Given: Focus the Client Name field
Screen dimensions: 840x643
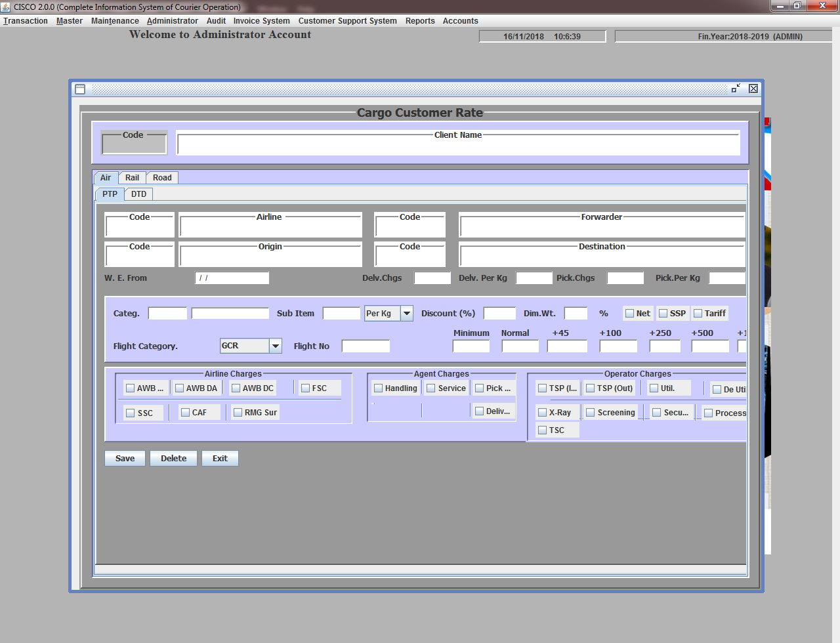Looking at the screenshot, I should [459, 144].
